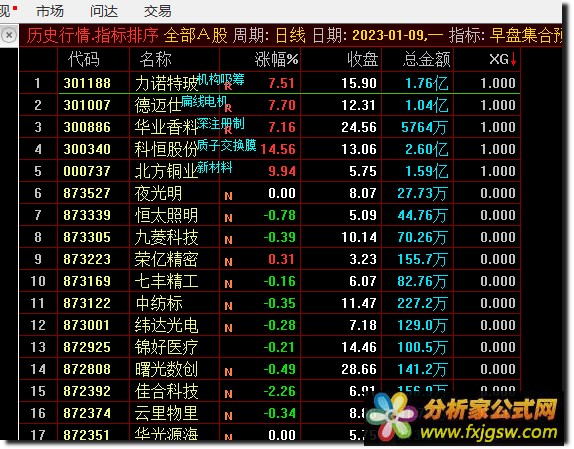Open the 交易 menu
This screenshot has height=449, width=574.
tap(157, 11)
